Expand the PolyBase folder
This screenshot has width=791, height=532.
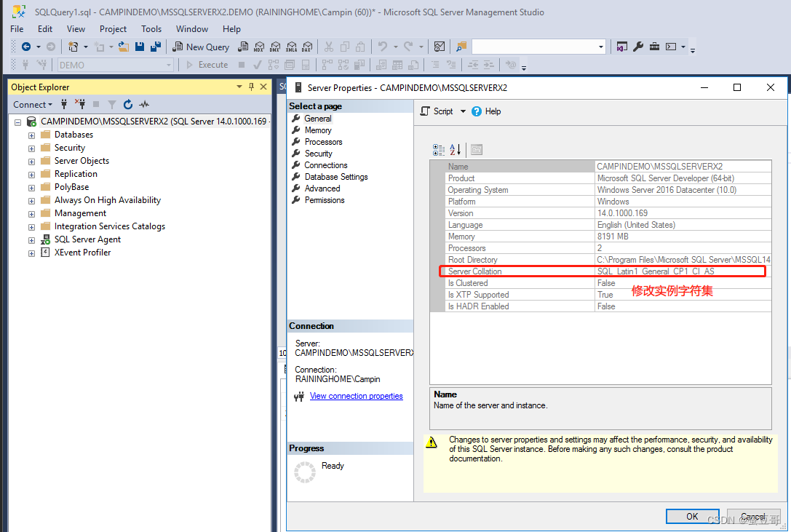point(31,188)
